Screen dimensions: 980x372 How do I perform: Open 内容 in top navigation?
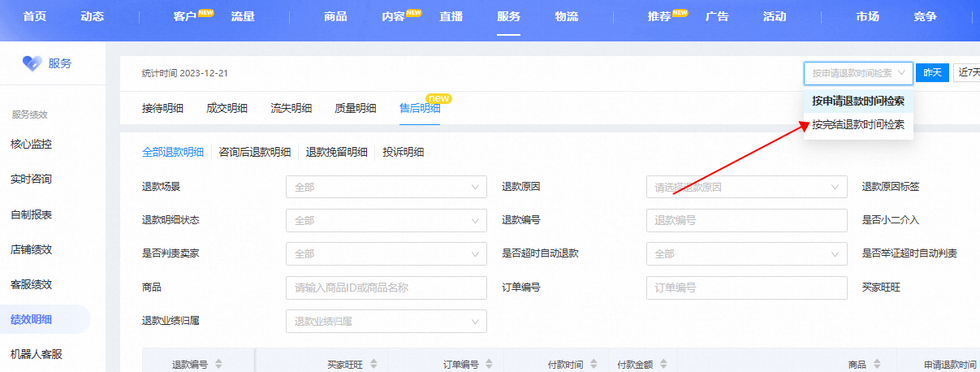393,16
